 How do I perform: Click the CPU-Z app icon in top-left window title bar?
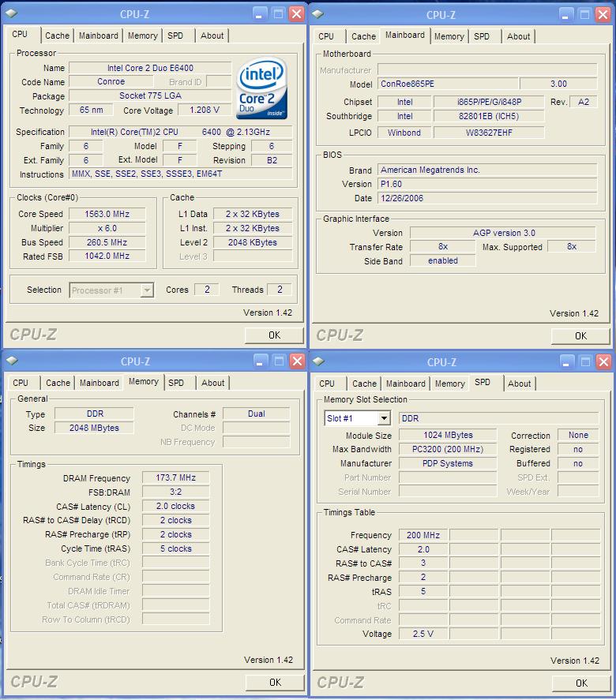(x=11, y=14)
